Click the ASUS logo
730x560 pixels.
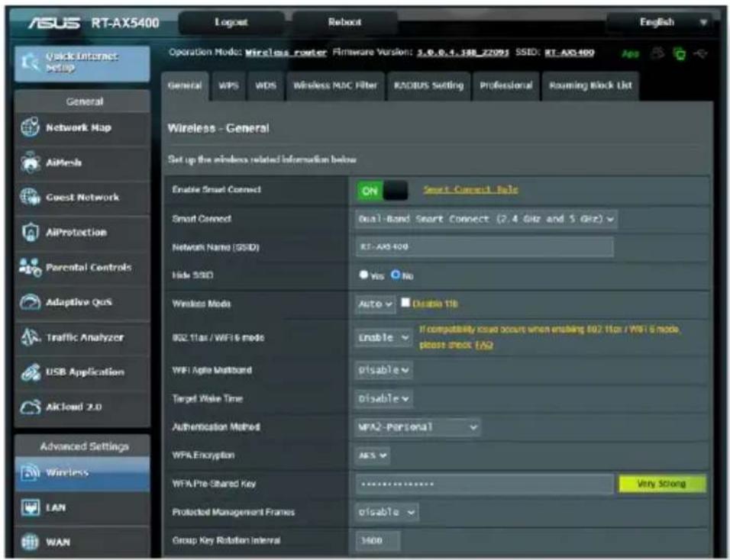(x=53, y=23)
